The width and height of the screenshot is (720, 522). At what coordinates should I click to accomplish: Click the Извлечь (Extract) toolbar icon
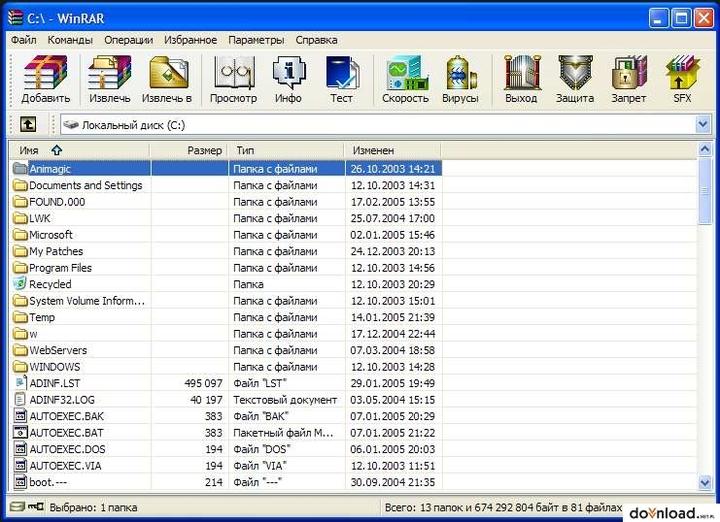[x=109, y=78]
